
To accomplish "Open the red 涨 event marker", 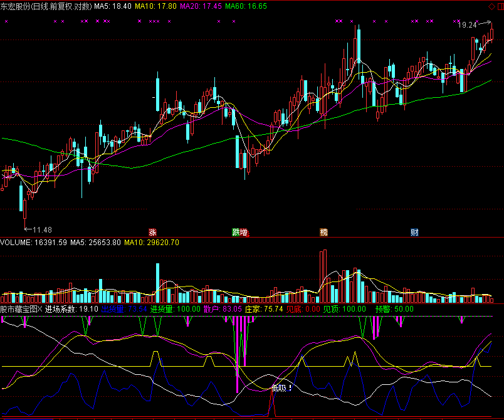I will pos(152,233).
